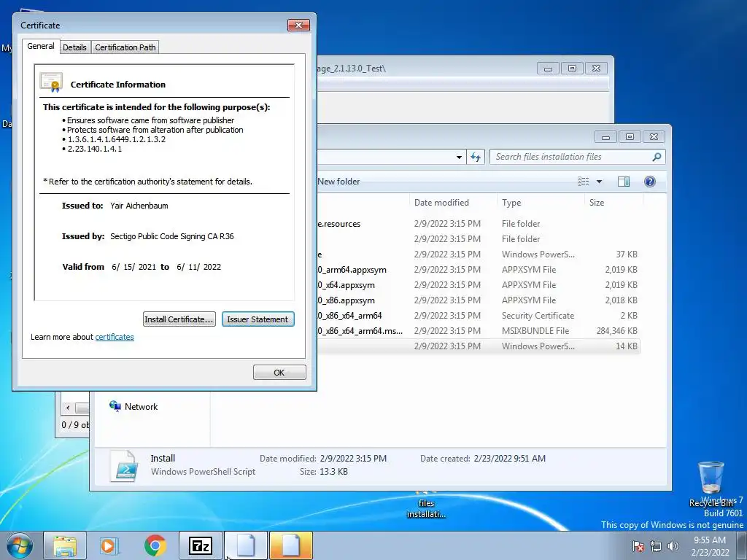Screen dimensions: 747x560
Task: Minimize the 2.1.13.0_Test background window
Action: pyautogui.click(x=548, y=69)
